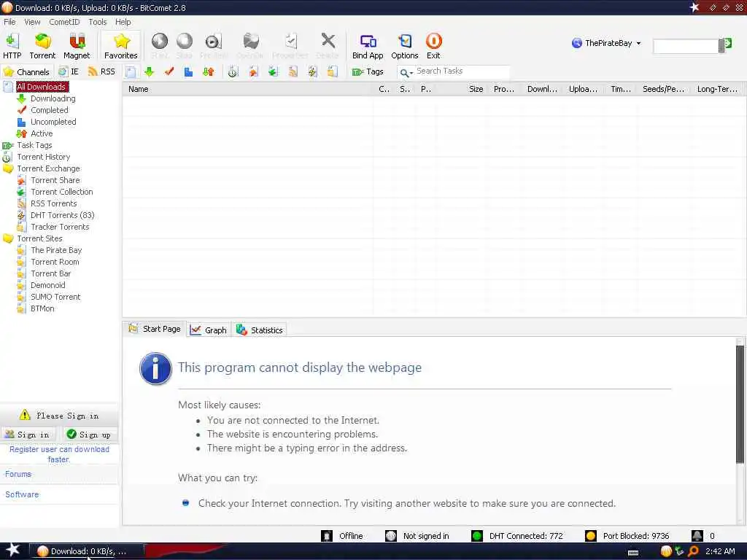Click the greyed Preview icon
This screenshot has height=560, width=747.
coord(214,46)
